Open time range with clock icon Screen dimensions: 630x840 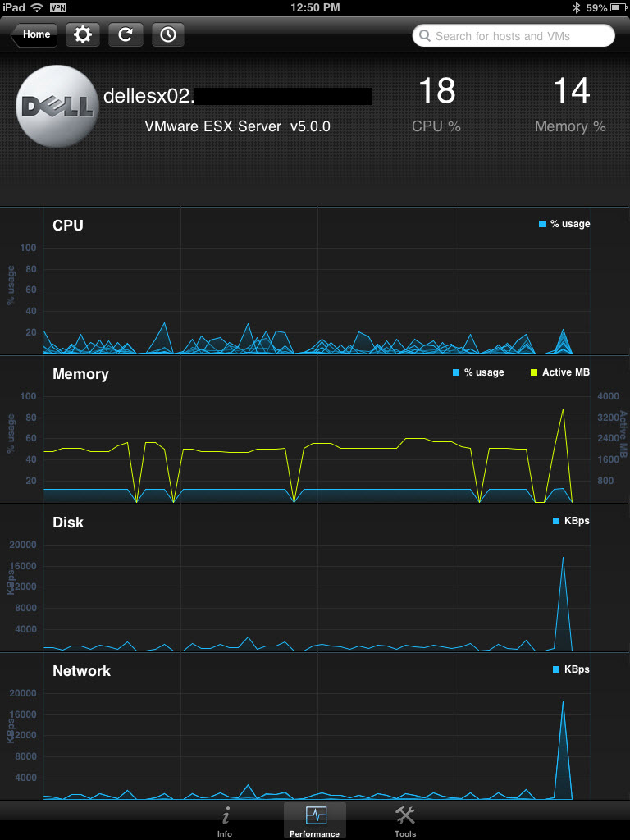(x=167, y=34)
